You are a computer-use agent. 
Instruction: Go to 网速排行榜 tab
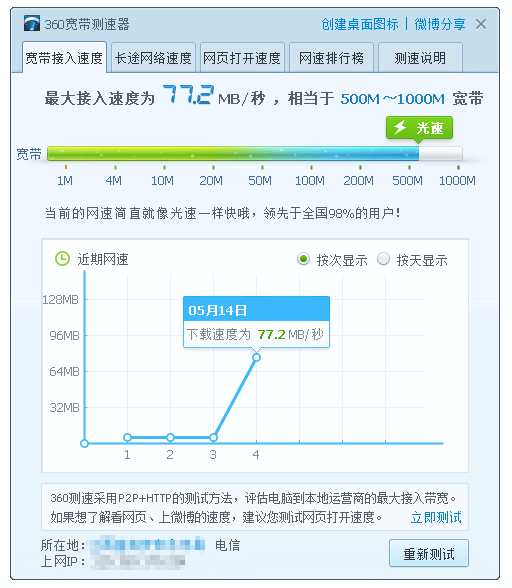[x=331, y=58]
